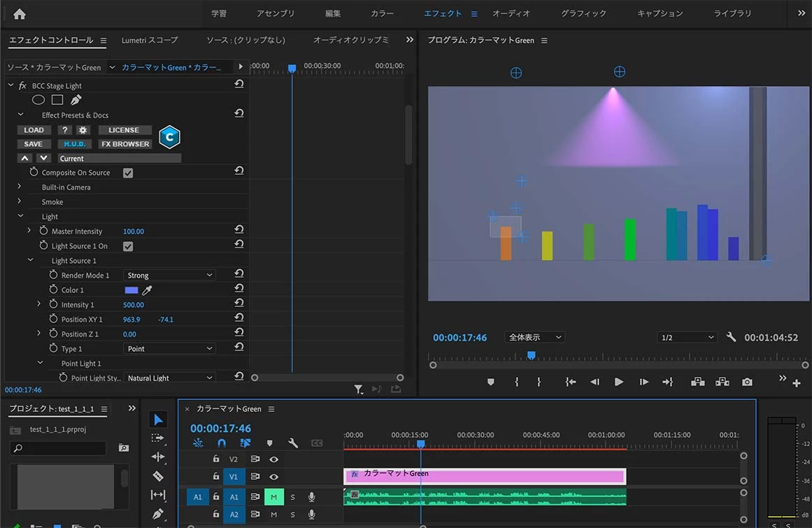Image resolution: width=812 pixels, height=528 pixels.
Task: Select the free draw bezier pen mask
Action: point(76,100)
